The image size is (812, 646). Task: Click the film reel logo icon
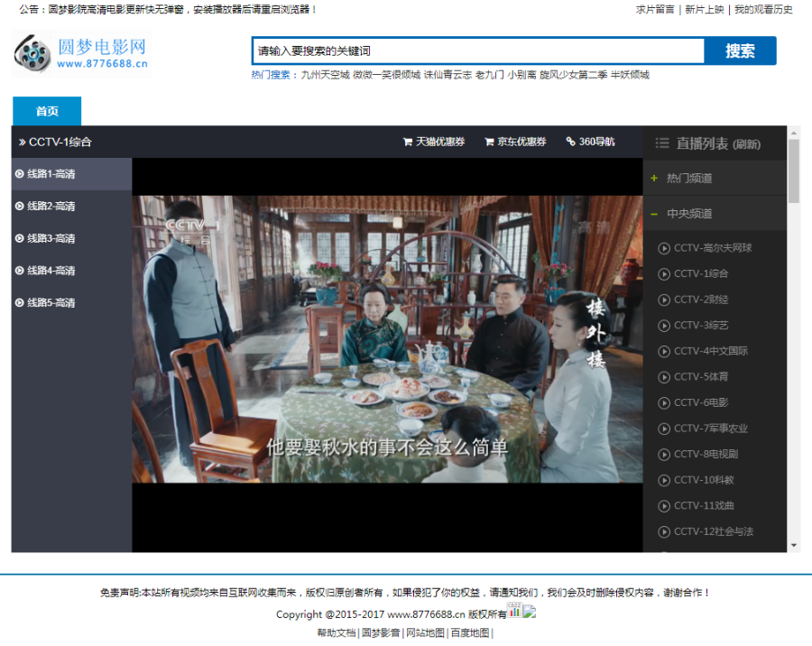[30, 50]
